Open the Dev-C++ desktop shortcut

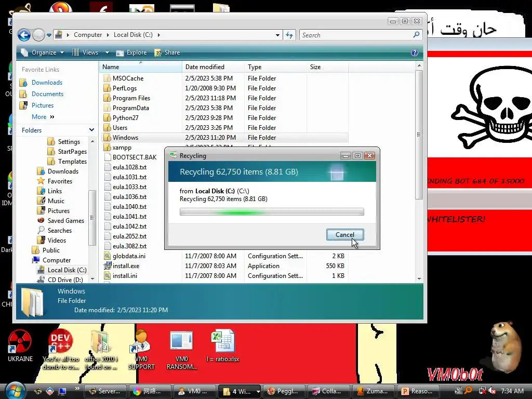tap(61, 350)
